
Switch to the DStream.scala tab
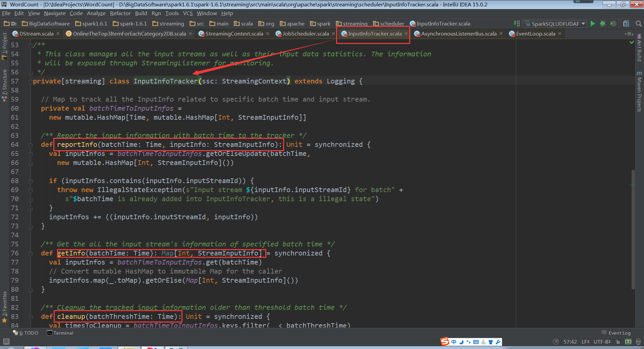point(36,34)
